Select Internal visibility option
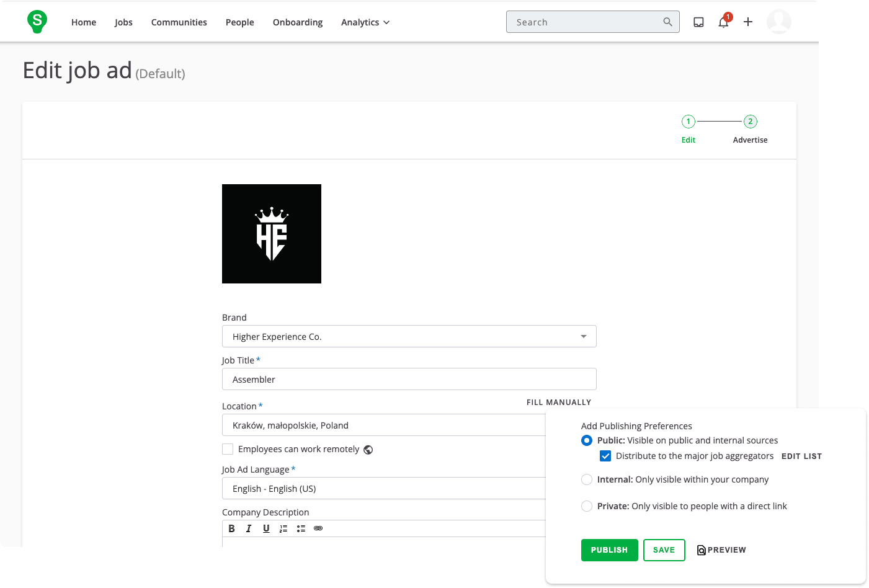This screenshot has width=869, height=588. click(x=587, y=479)
